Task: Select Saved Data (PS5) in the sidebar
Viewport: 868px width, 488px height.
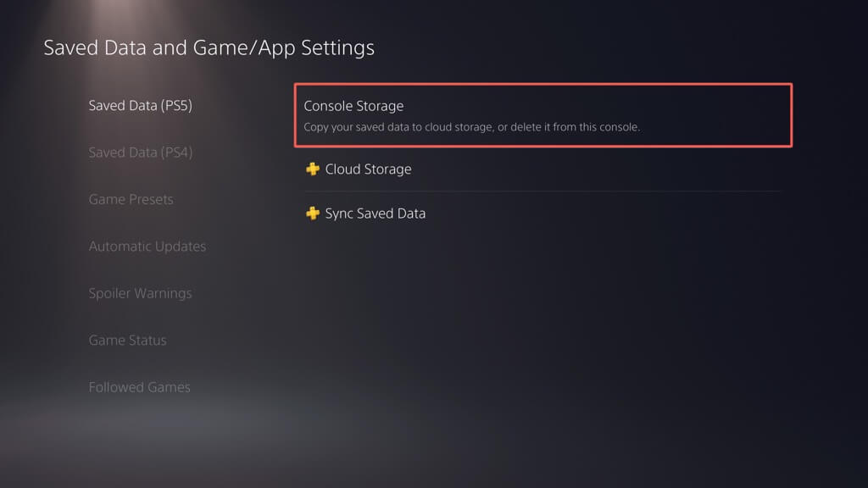Action: pos(139,106)
